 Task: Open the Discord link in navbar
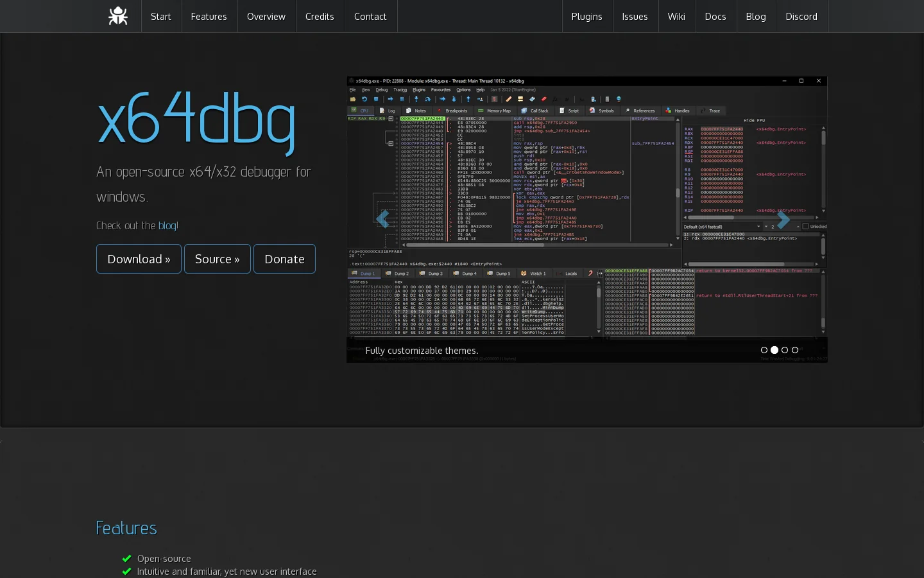coord(801,16)
